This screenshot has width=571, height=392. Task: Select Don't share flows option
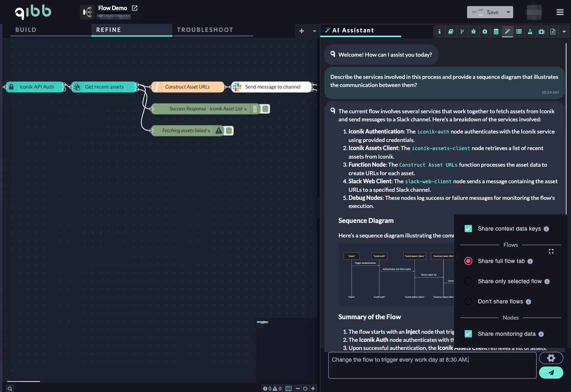(468, 301)
